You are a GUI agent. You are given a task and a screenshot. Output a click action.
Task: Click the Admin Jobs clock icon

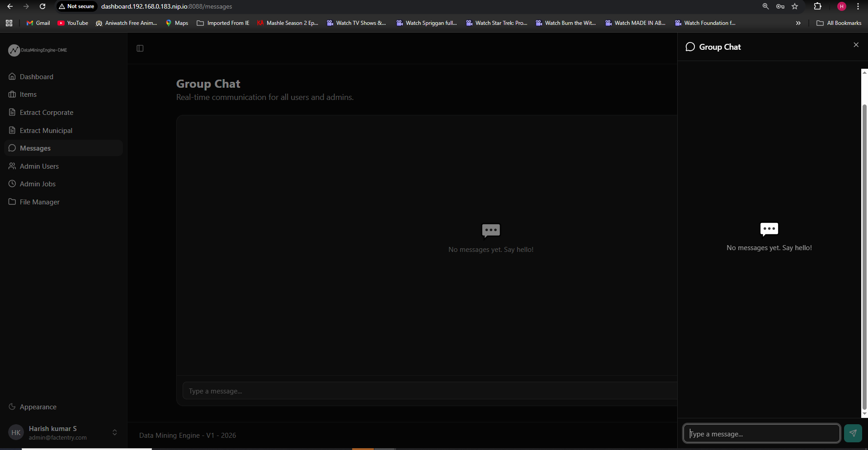tap(12, 184)
